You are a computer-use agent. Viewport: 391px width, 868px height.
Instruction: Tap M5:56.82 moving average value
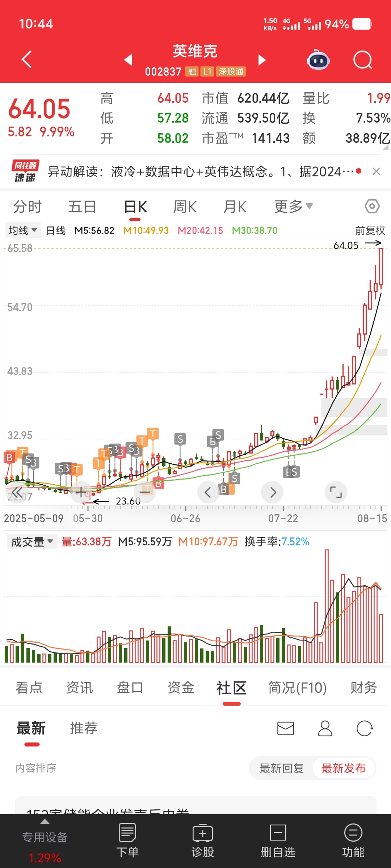pos(94,230)
